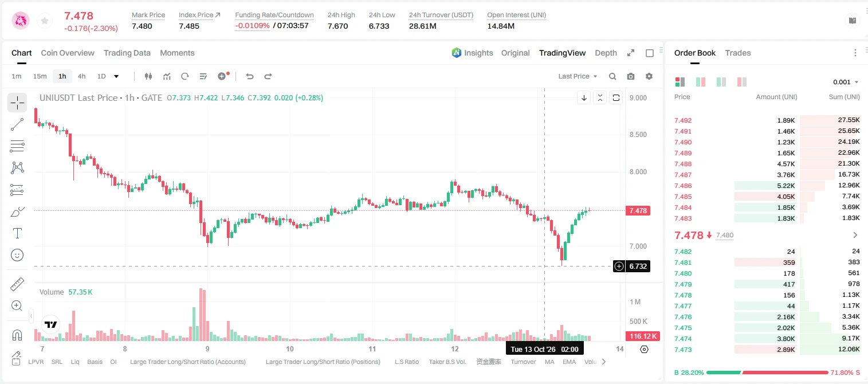Open the emoji sticker tool
Screen dimensions: 868x384
[x=17, y=255]
